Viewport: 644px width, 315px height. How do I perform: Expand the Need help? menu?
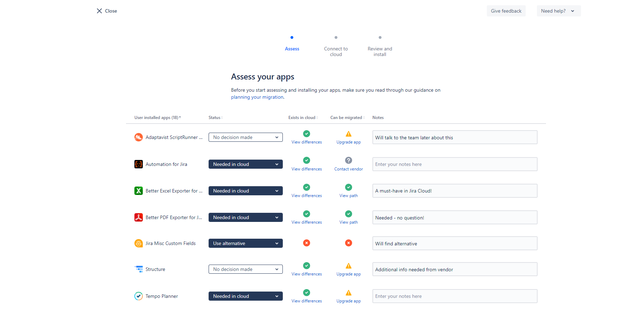click(559, 11)
